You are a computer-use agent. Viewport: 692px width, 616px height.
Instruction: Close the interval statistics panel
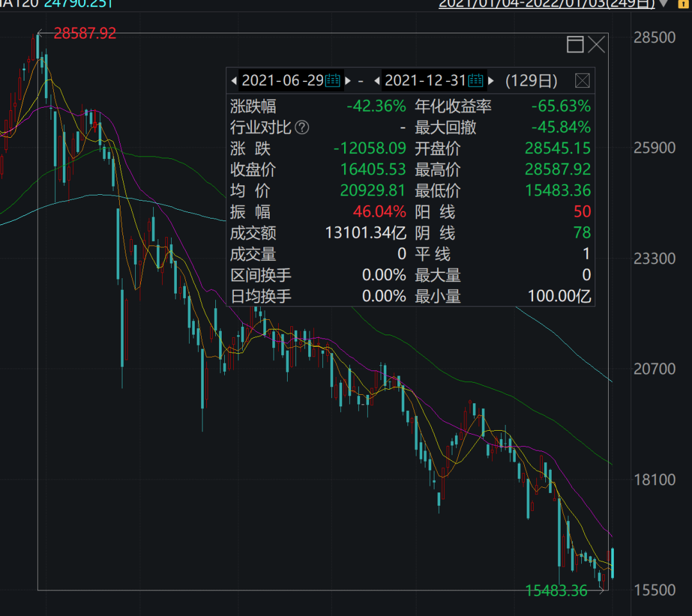pos(582,81)
